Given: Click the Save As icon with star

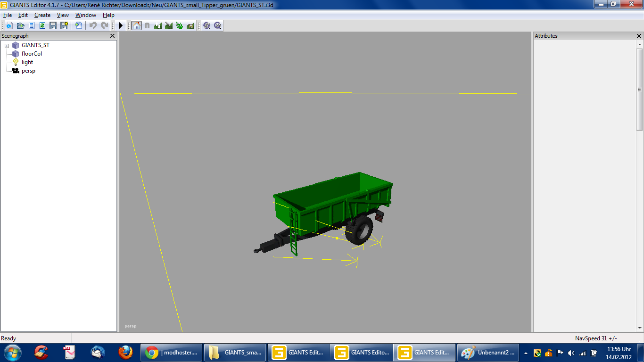Looking at the screenshot, I should click(64, 25).
